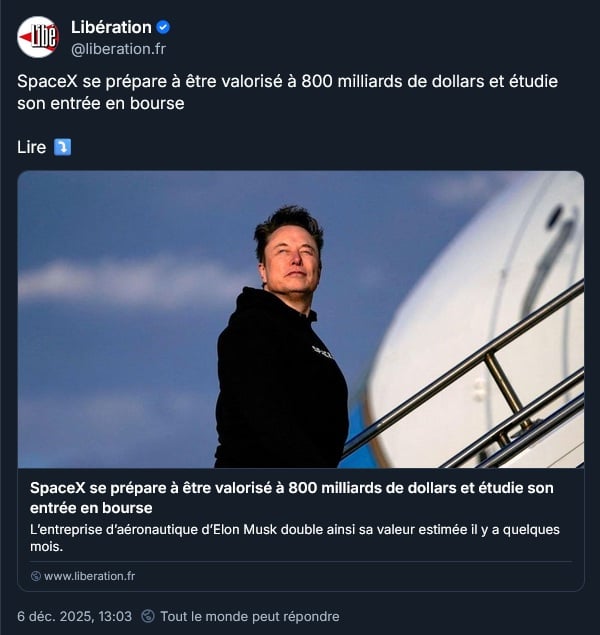Open the article photo thumbnail

(301, 320)
